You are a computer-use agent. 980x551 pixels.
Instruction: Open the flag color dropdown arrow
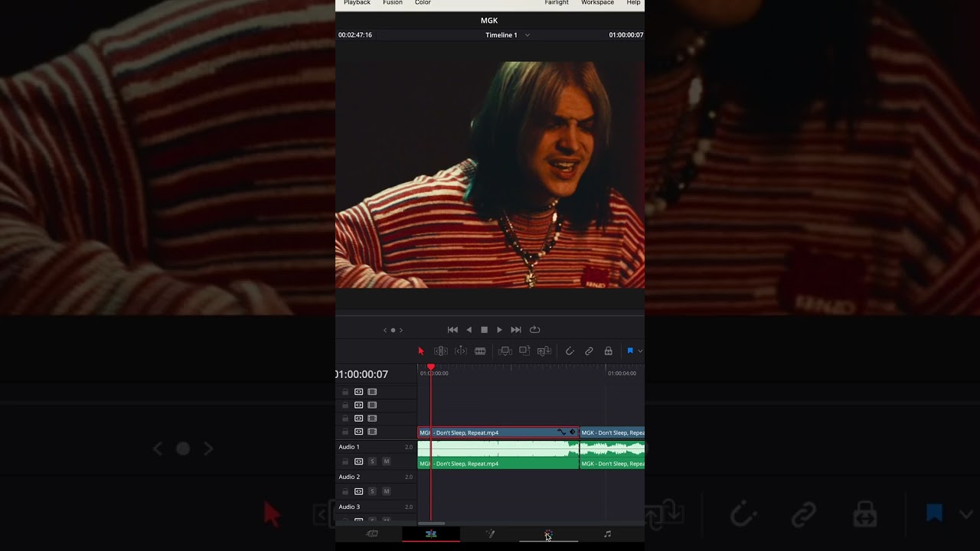click(x=640, y=351)
